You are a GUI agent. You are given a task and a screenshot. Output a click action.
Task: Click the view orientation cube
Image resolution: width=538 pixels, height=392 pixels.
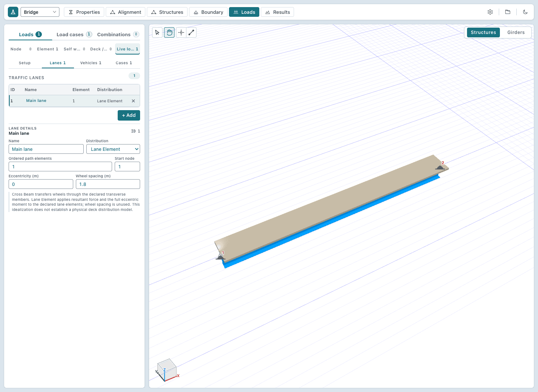167,370
